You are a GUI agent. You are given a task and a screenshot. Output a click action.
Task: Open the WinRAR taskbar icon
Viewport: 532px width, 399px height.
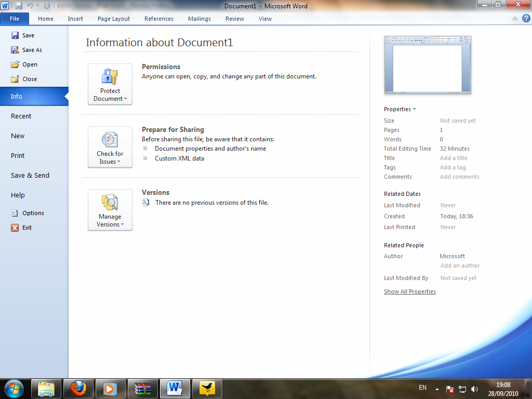tap(143, 389)
